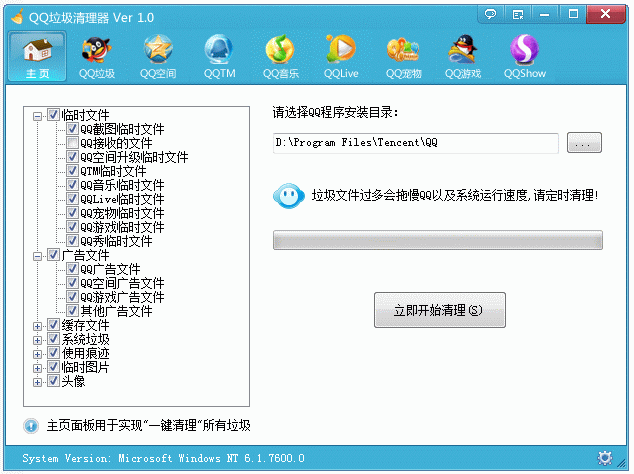The width and height of the screenshot is (634, 474).
Task: Expand the 系统垃圾 tree node
Action: coord(37,341)
